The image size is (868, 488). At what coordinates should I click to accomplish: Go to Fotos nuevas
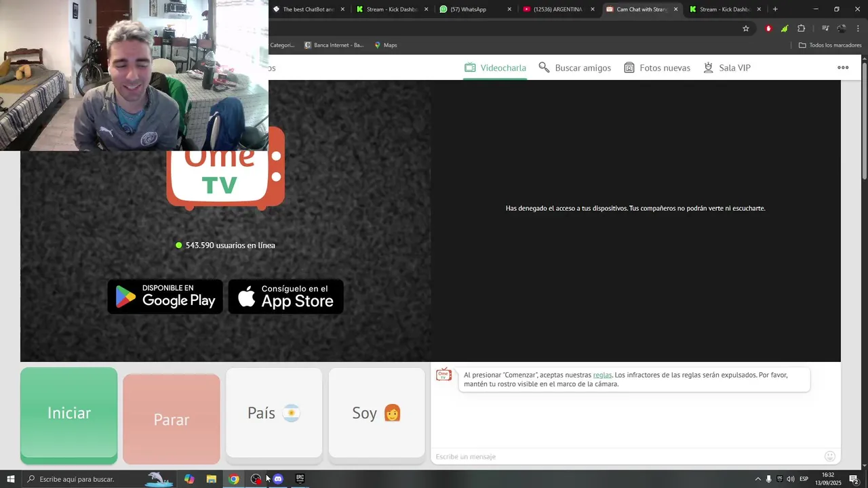coord(656,68)
